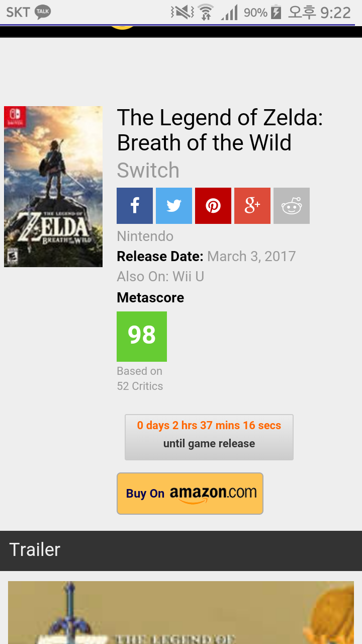Open the Nintendo publisher link

145,236
